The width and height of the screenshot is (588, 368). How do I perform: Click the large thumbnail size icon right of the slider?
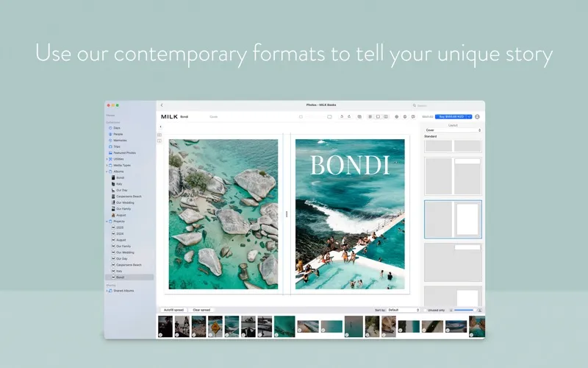480,310
